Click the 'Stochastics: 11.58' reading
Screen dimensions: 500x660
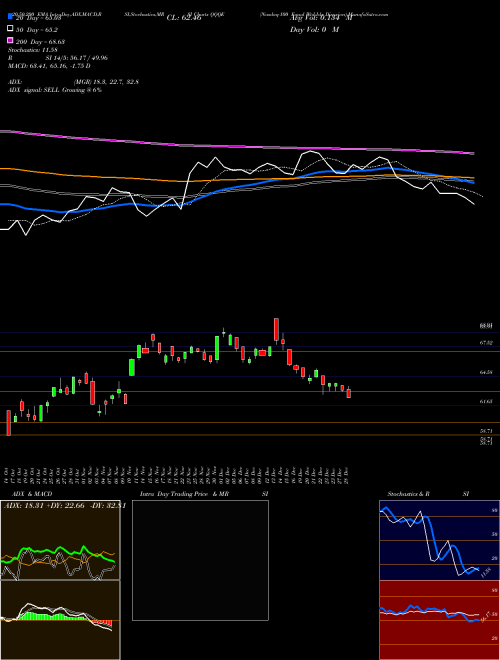tap(33, 50)
